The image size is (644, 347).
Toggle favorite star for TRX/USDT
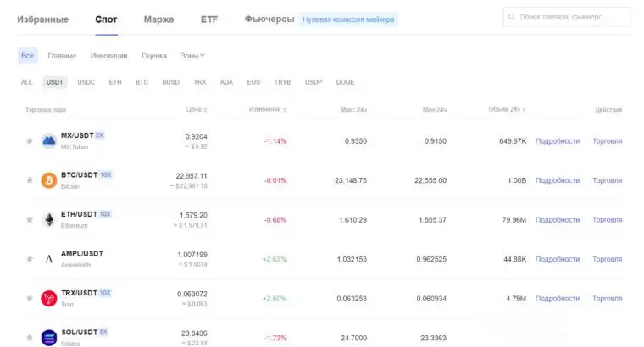[30, 298]
